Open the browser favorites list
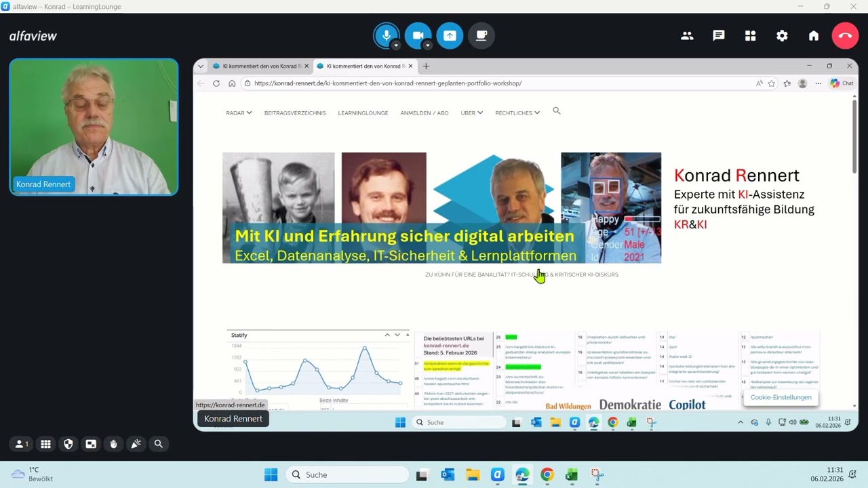 pos(787,83)
